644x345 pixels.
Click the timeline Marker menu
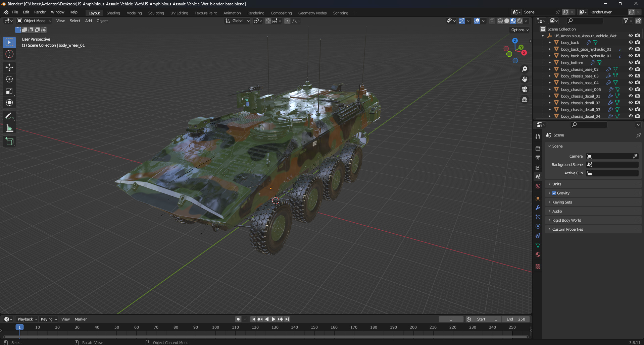pyautogui.click(x=81, y=319)
